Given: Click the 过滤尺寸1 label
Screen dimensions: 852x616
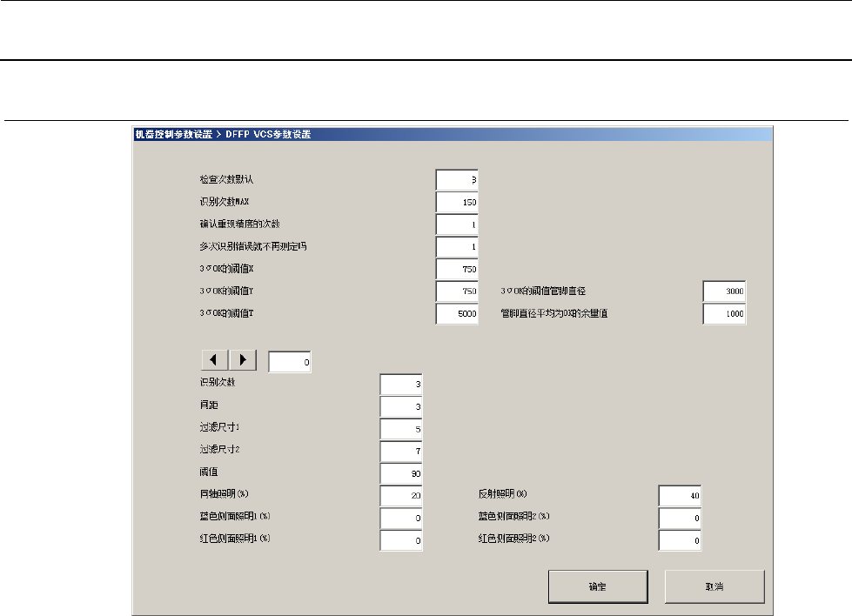Looking at the screenshot, I should (x=219, y=427).
